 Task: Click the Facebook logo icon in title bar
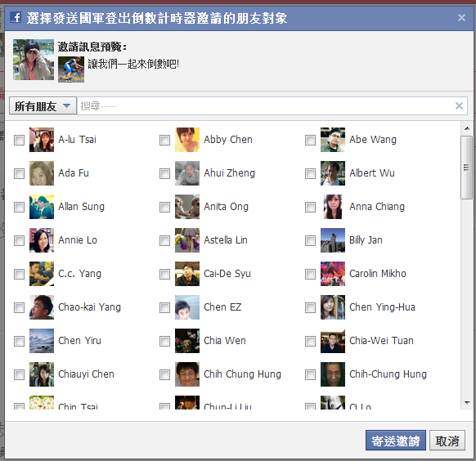click(x=16, y=18)
